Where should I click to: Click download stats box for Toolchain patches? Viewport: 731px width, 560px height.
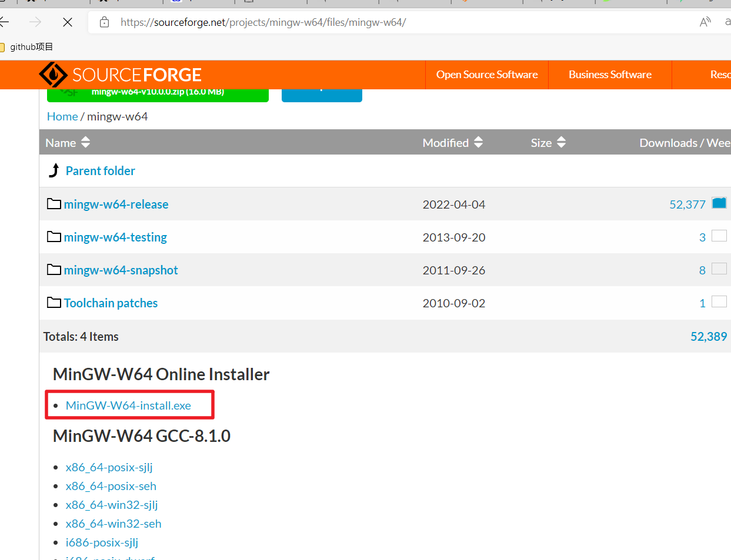[x=719, y=301]
